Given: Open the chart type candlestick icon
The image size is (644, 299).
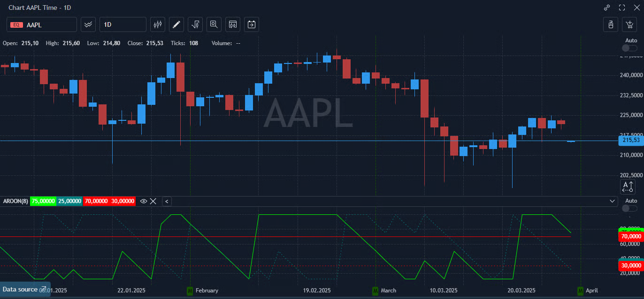Looking at the screenshot, I should coord(158,24).
